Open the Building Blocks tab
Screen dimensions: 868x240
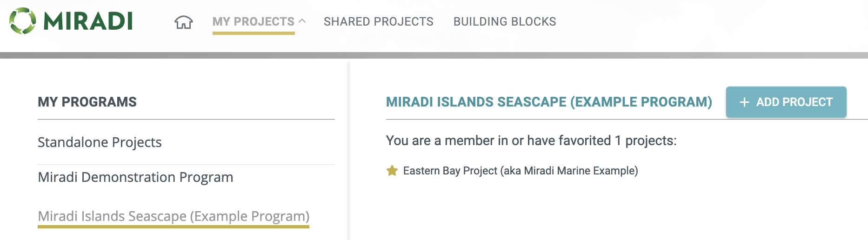(x=505, y=21)
